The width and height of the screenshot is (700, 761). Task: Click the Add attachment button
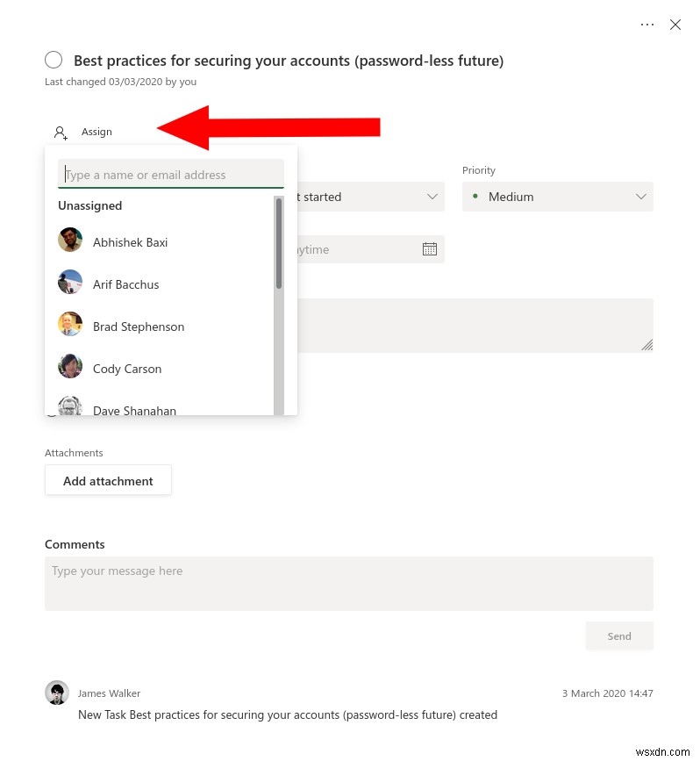108,480
